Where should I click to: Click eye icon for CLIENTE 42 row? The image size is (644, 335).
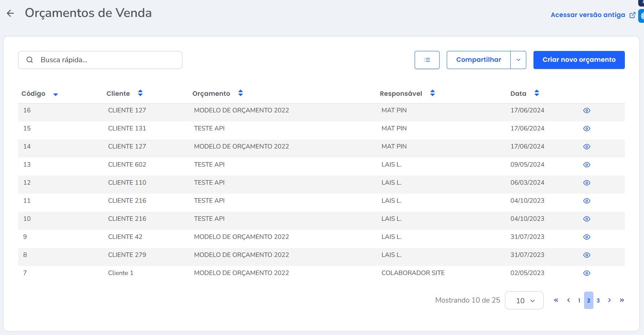click(587, 237)
